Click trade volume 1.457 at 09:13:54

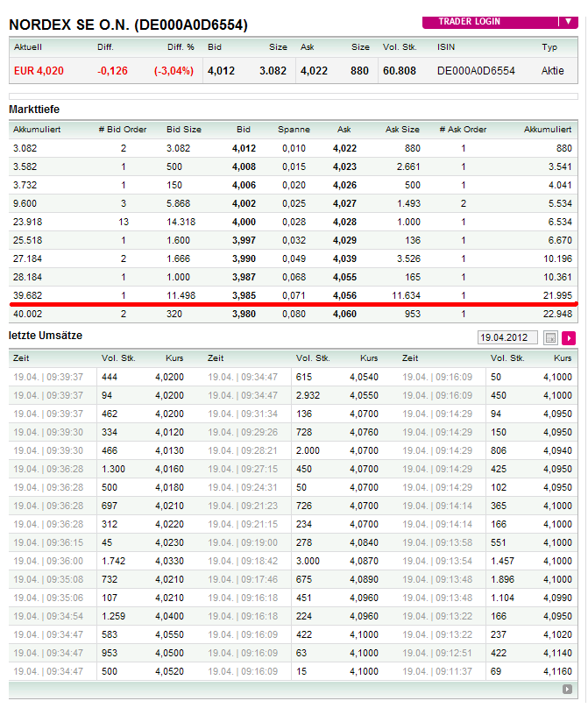pyautogui.click(x=503, y=562)
